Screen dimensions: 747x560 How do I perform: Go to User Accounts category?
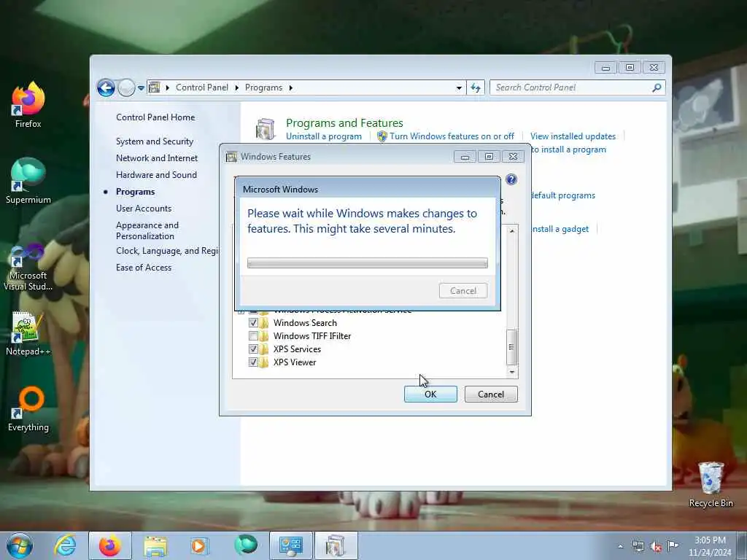(144, 208)
